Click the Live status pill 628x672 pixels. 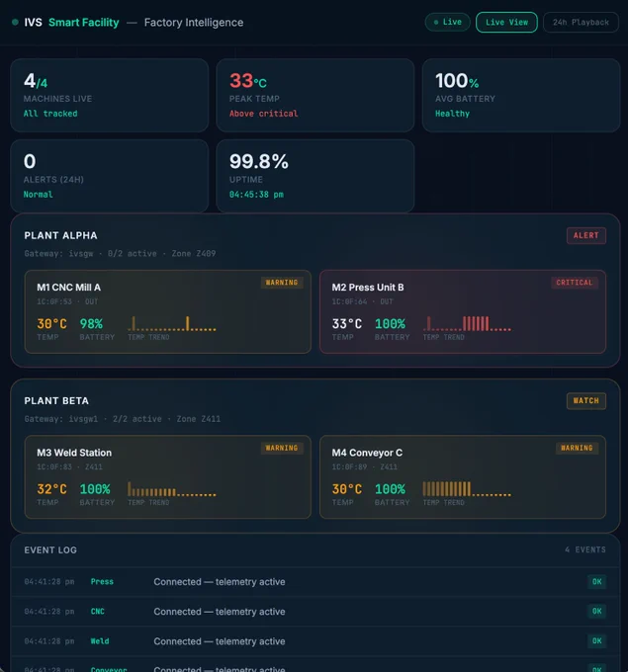point(447,23)
